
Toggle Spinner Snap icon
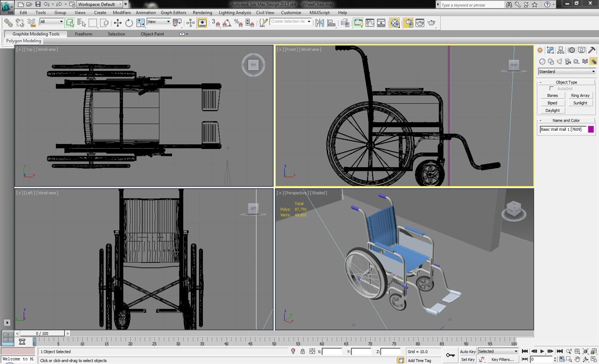pyautogui.click(x=250, y=23)
